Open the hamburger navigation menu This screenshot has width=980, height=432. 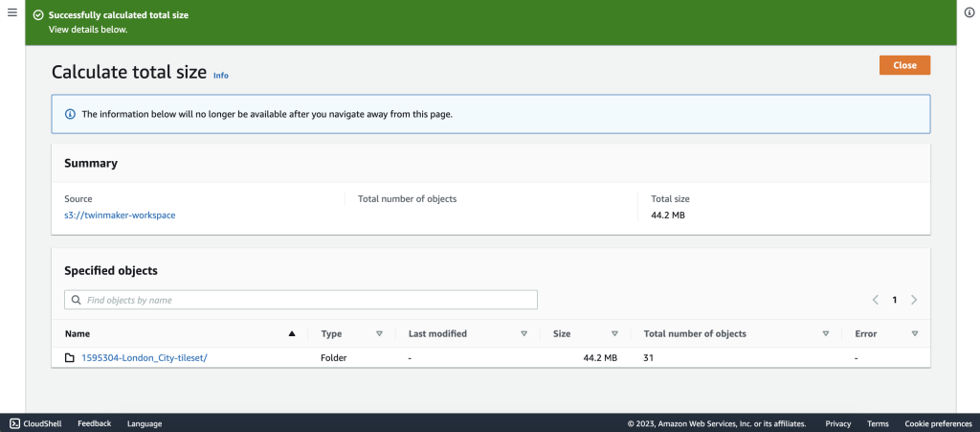[x=11, y=12]
